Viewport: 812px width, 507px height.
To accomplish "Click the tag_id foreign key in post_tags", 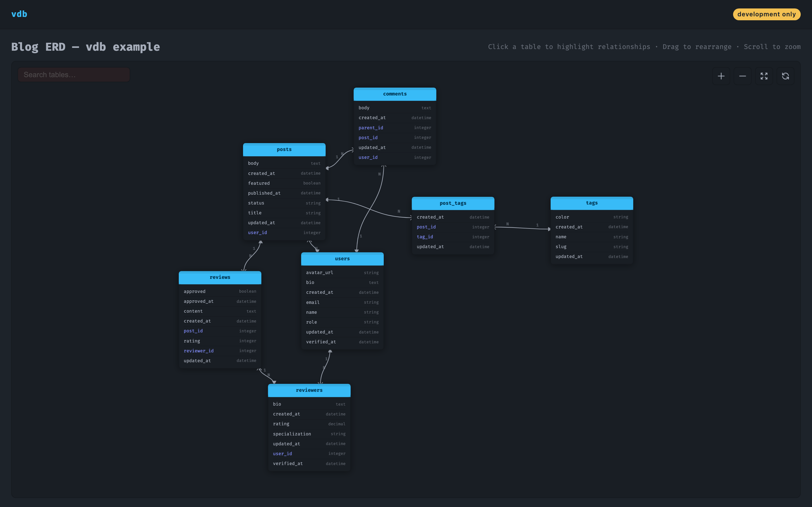I will tap(425, 237).
